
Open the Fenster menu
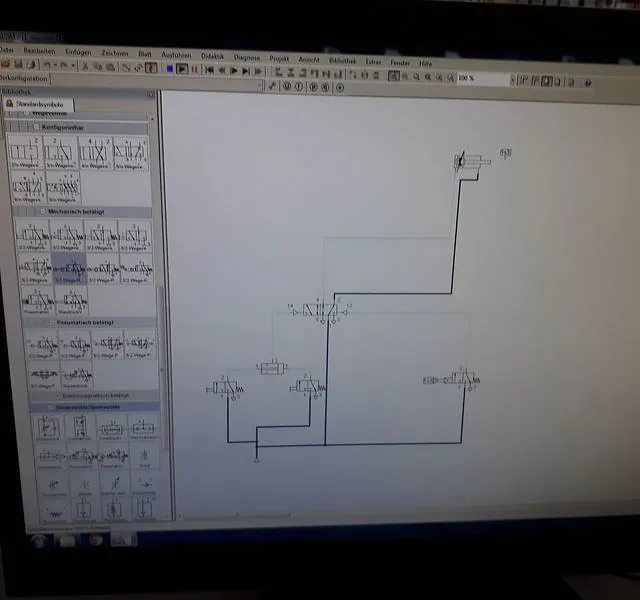point(400,62)
